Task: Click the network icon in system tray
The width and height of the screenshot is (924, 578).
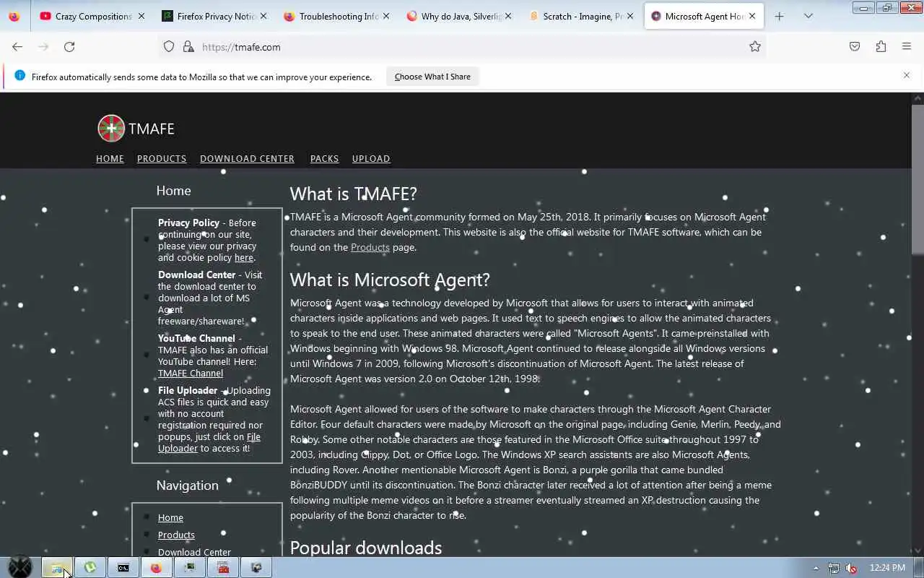Action: point(834,568)
